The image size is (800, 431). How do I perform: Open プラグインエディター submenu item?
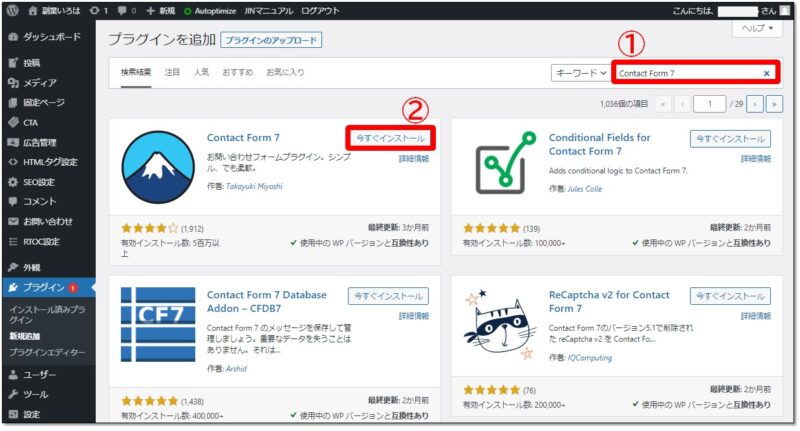tap(47, 352)
